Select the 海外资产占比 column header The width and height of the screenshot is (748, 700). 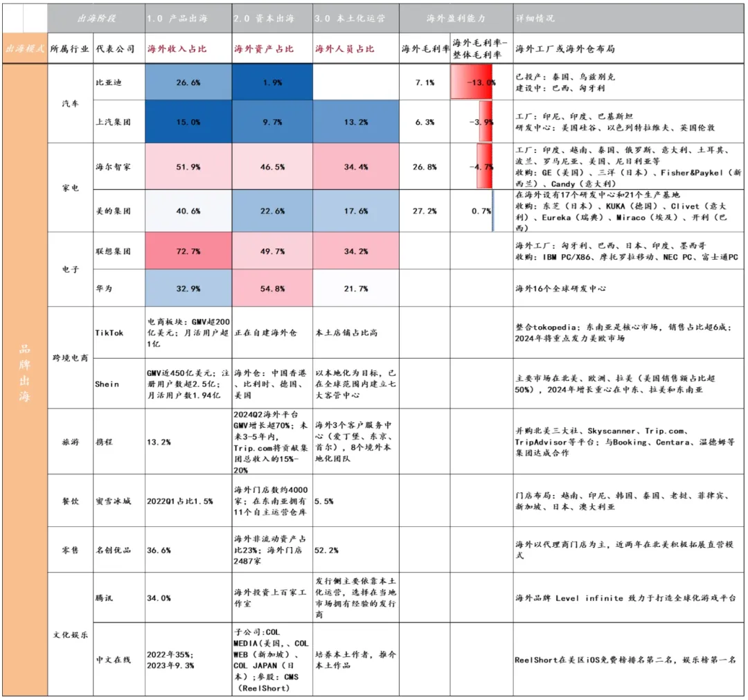tap(272, 48)
